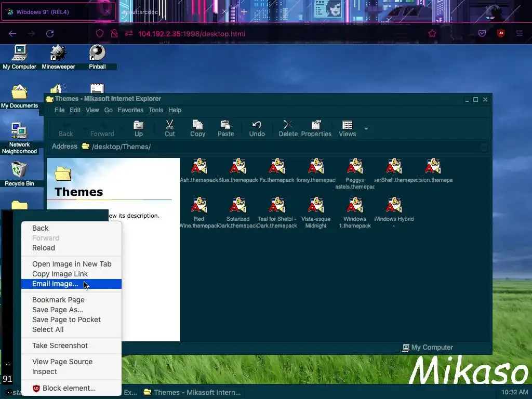
Task: Open the Network Neighborhood icon
Action: tap(19, 138)
